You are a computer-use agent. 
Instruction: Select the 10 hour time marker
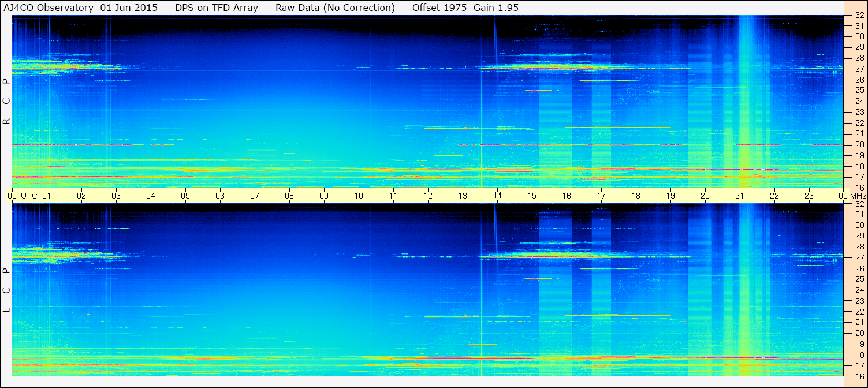(359, 196)
